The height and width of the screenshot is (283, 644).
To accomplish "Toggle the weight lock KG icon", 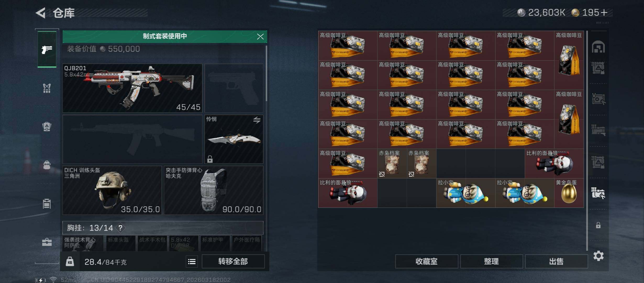I will coord(70,262).
